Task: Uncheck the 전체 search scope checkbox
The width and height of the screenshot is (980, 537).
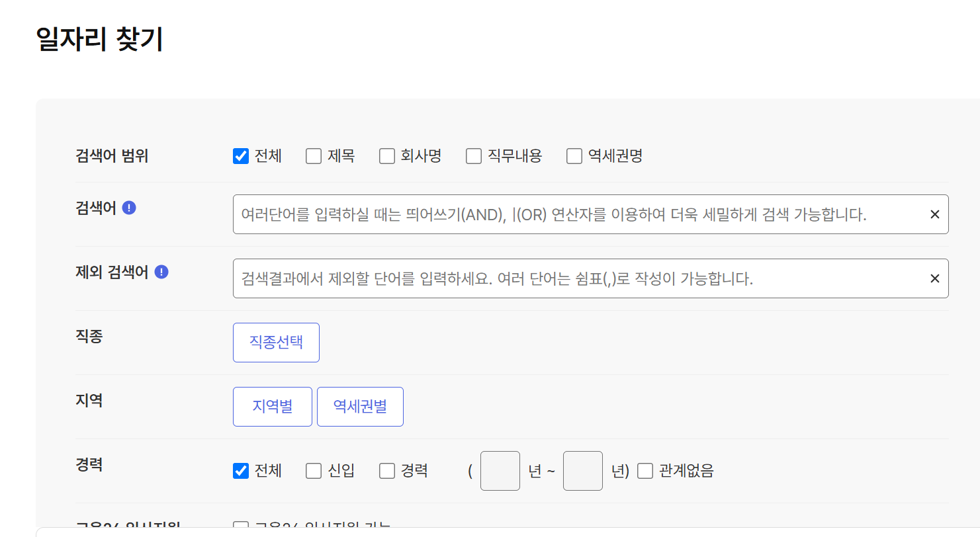Action: [240, 155]
